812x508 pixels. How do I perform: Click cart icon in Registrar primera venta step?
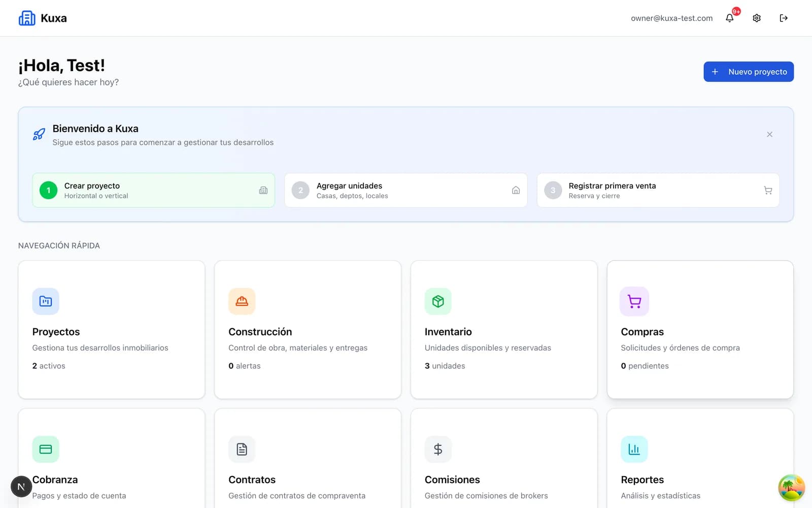pyautogui.click(x=768, y=190)
